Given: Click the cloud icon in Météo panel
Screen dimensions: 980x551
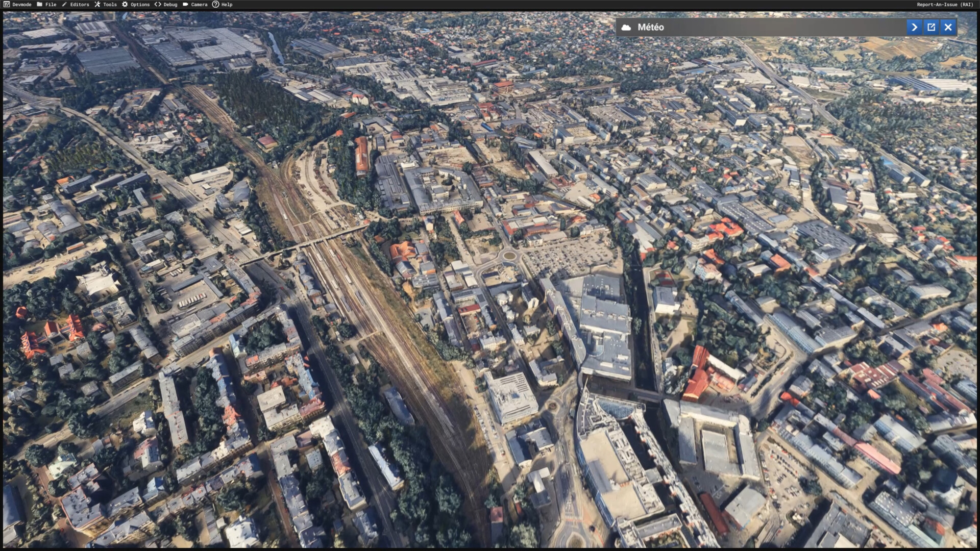Looking at the screenshot, I should [626, 28].
